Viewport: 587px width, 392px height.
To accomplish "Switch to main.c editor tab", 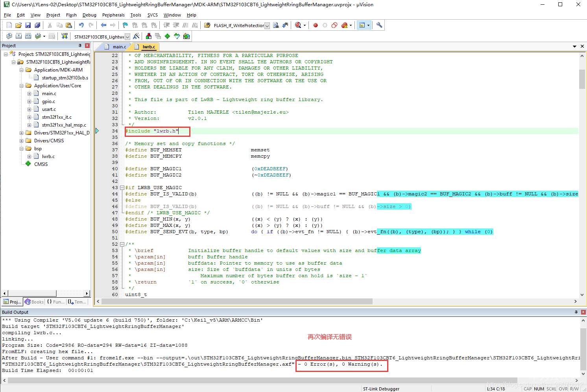I will click(x=116, y=46).
